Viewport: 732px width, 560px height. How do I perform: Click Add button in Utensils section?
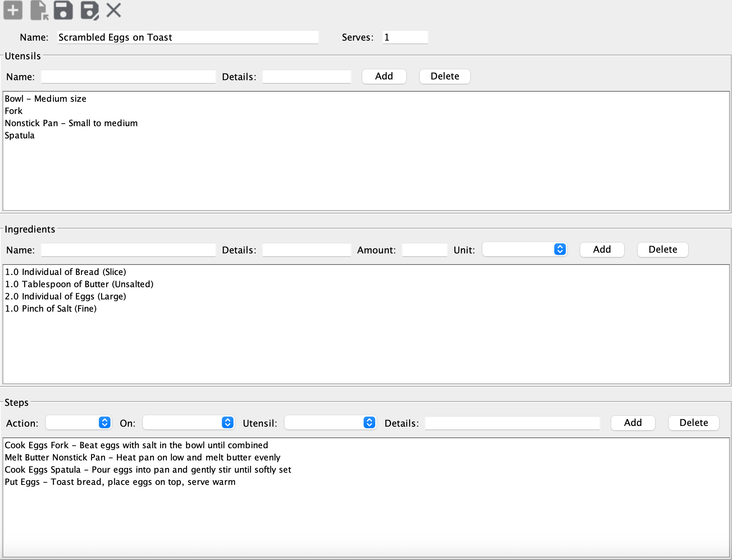pyautogui.click(x=384, y=76)
